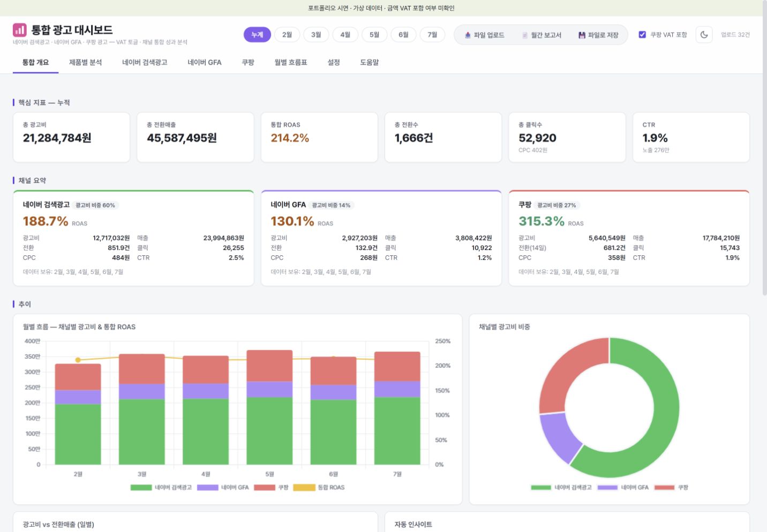Open the 설정 tab
The image size is (767, 532).
click(x=334, y=63)
